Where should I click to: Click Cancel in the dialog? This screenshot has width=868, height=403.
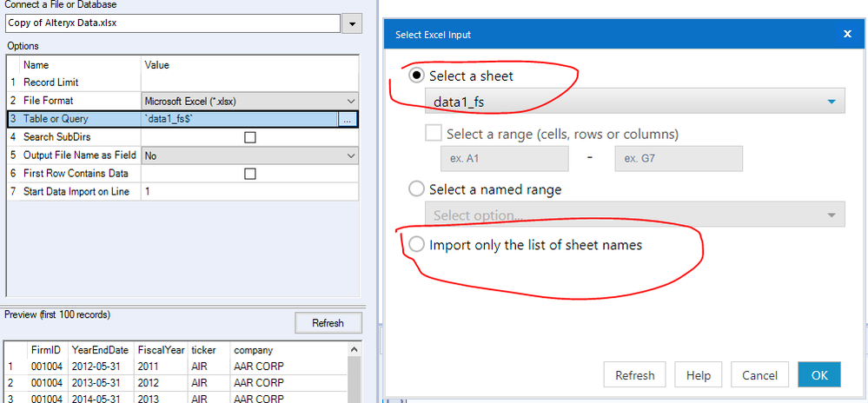coord(759,375)
